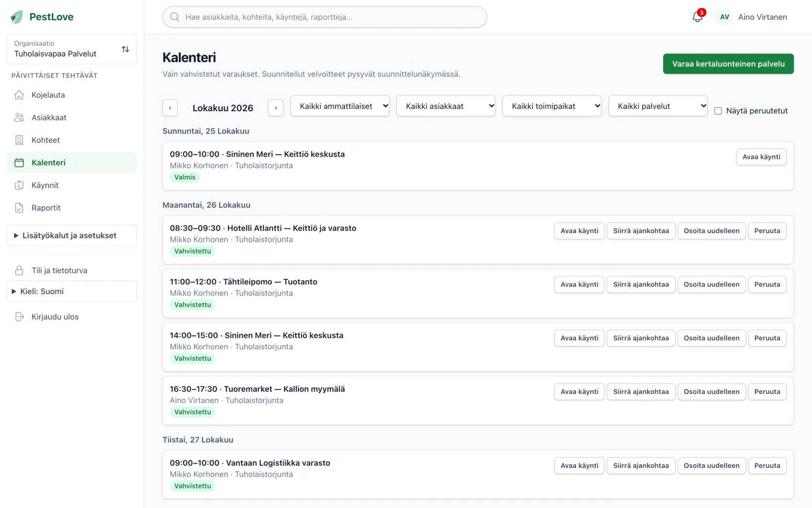Viewport: 812px width, 508px height.
Task: Click the Kojelauta home icon
Action: tap(19, 95)
